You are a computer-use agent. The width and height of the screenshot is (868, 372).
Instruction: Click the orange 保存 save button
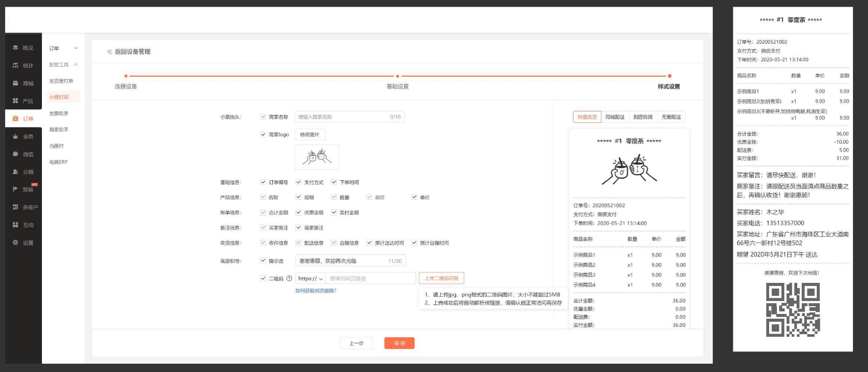click(x=399, y=343)
